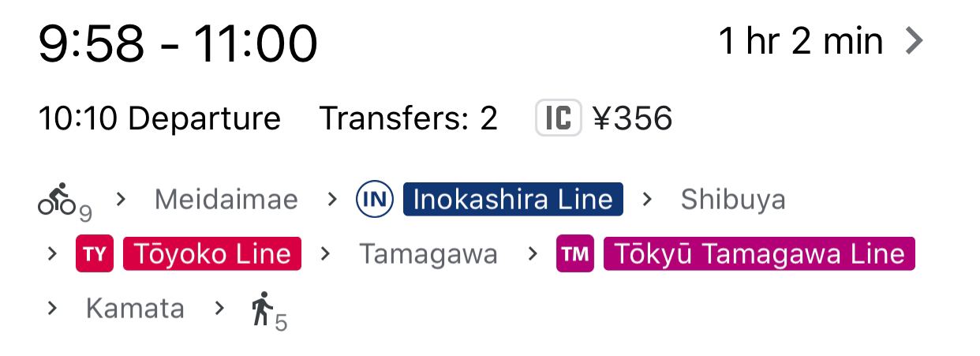This screenshot has width=980, height=356.
Task: Click the chevron arrow before Kamata
Action: coord(52,308)
